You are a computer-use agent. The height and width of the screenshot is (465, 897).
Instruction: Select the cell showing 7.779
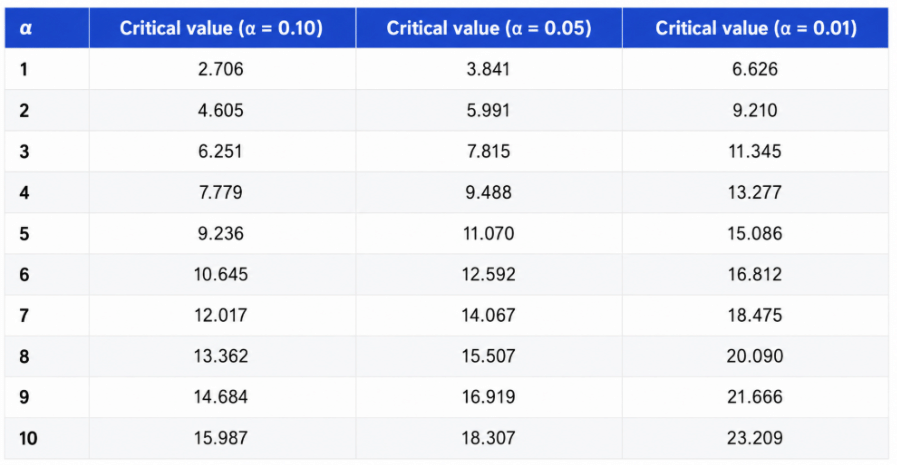(x=221, y=192)
